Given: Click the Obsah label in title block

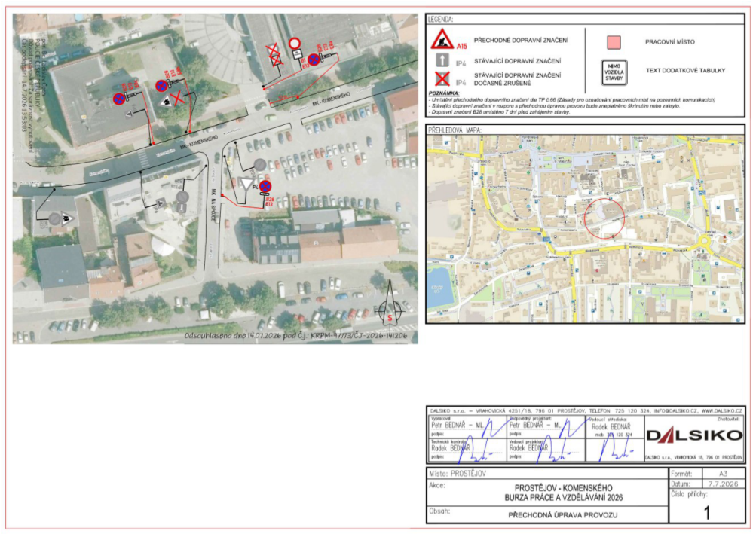Looking at the screenshot, I should 439,511.
